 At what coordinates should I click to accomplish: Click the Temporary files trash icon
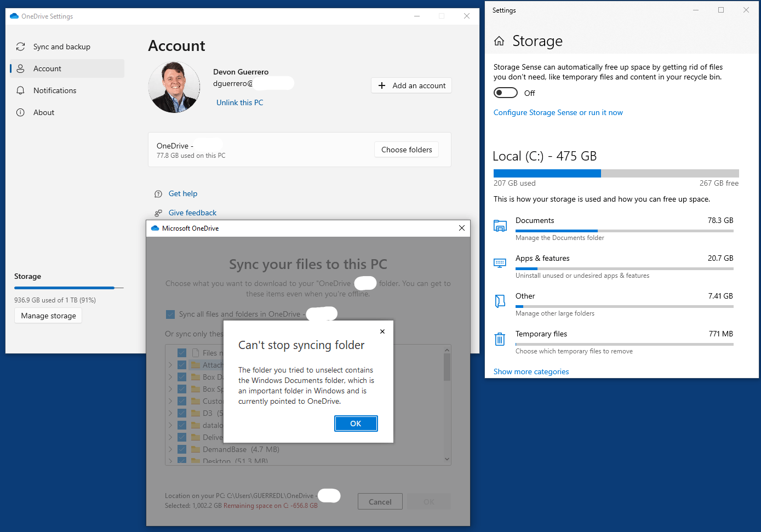pos(500,339)
